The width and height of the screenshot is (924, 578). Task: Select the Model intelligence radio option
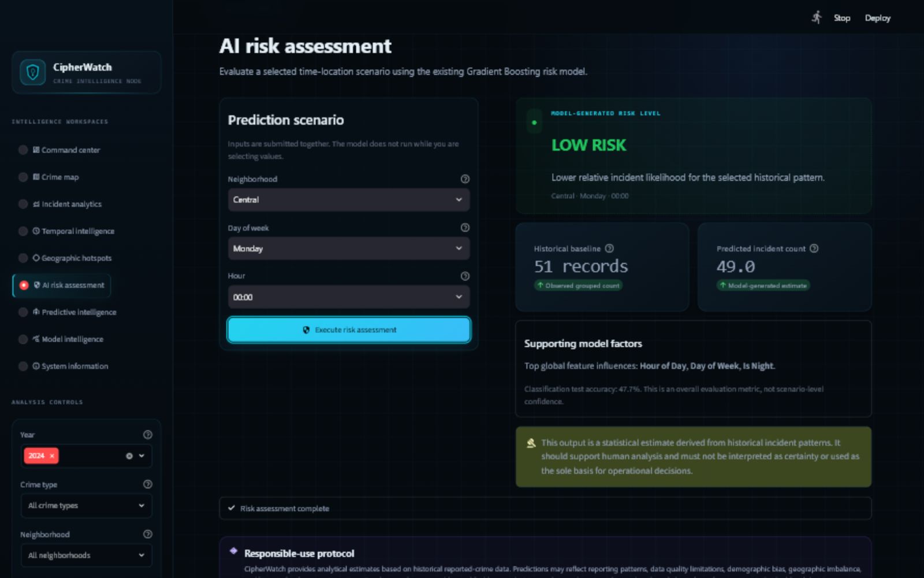click(23, 339)
